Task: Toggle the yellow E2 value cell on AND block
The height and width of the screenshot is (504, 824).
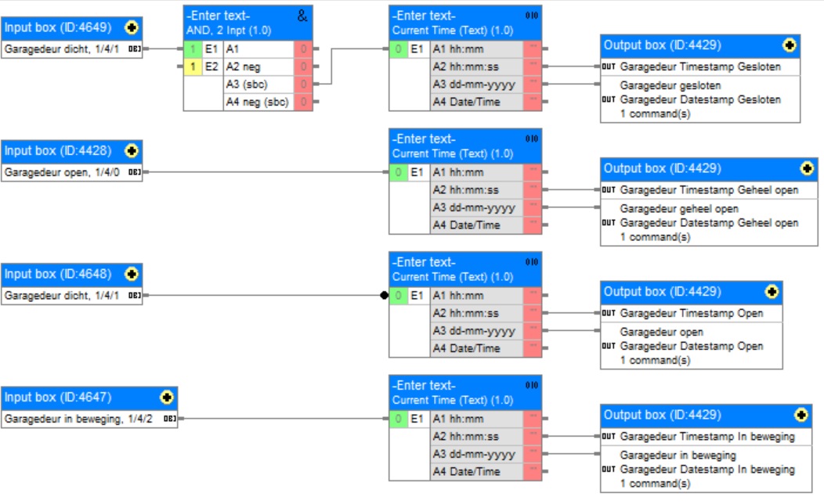Action: pos(193,67)
